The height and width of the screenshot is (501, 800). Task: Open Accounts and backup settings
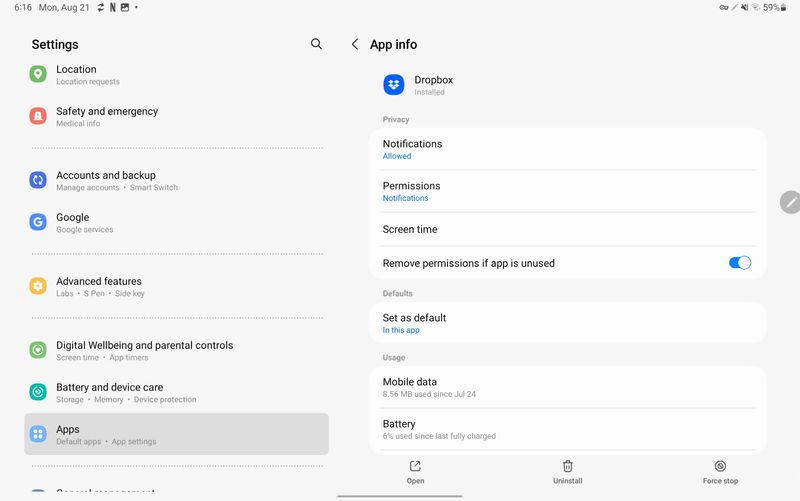176,180
